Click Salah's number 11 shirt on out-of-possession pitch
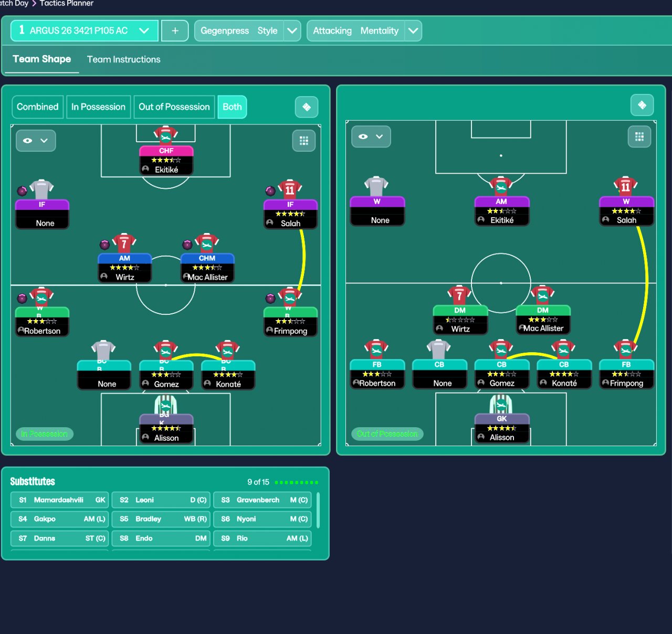This screenshot has height=634, width=672. [626, 186]
